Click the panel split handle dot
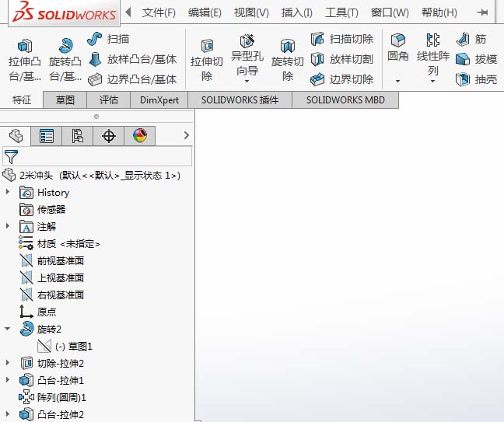 pyautogui.click(x=96, y=117)
